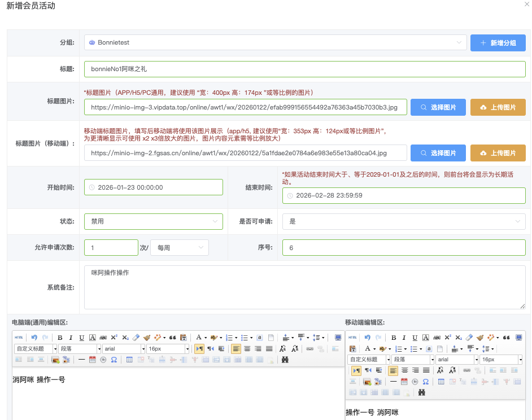Image resolution: width=532 pixels, height=420 pixels.
Task: Click the HTML source icon in desktop editor
Action: 19,338
